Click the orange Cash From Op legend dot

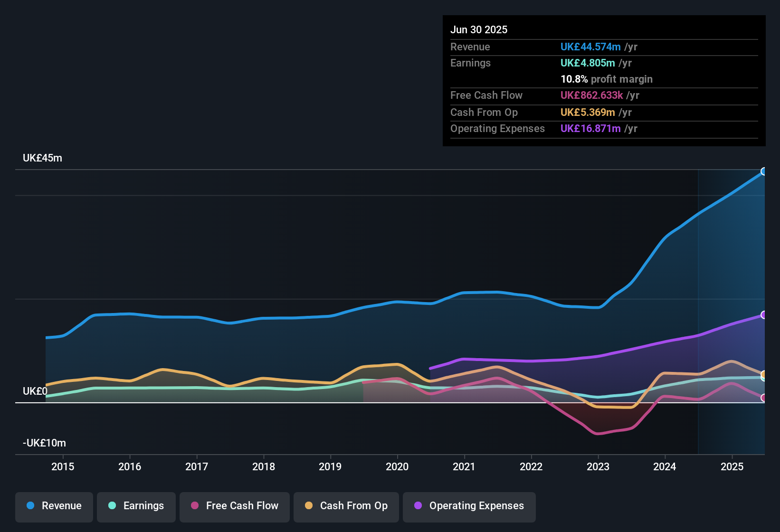[x=309, y=506]
